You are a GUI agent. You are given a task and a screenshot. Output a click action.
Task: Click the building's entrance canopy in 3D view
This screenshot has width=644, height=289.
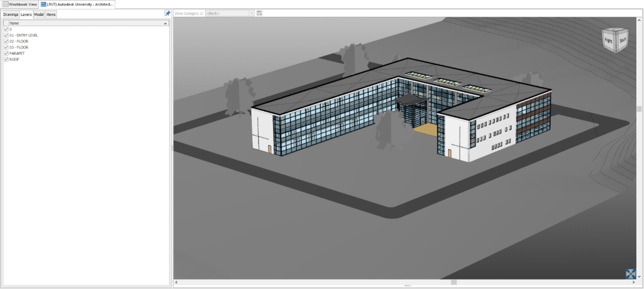point(411,100)
